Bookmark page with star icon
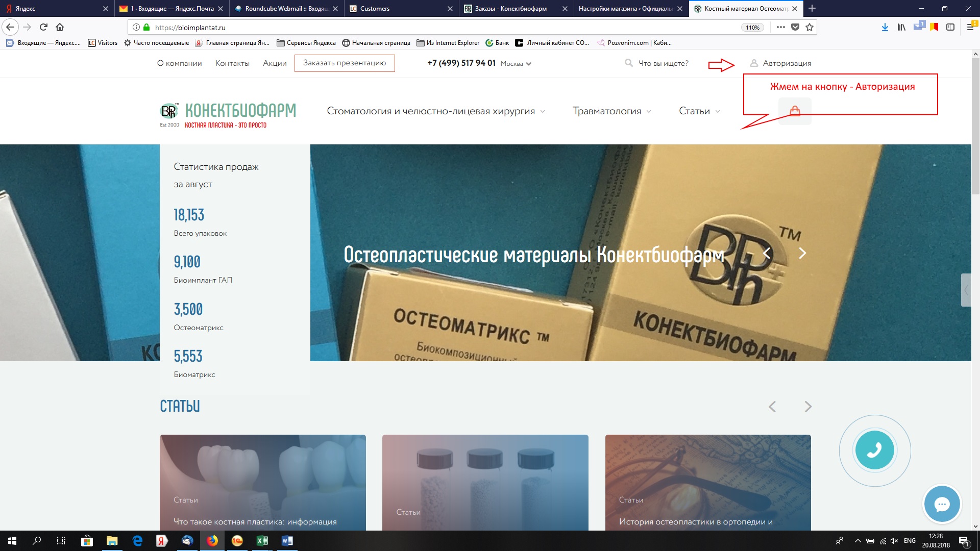Image resolution: width=980 pixels, height=551 pixels. pyautogui.click(x=810, y=28)
